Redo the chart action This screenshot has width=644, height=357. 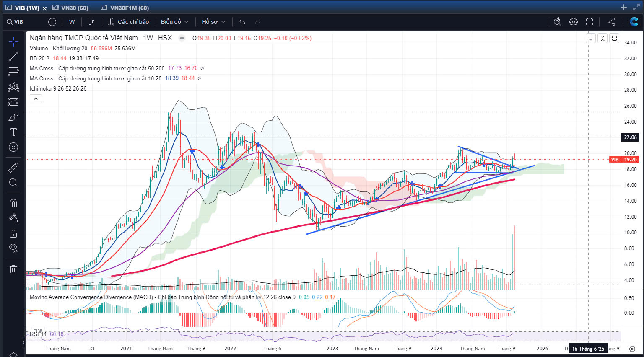tap(258, 22)
